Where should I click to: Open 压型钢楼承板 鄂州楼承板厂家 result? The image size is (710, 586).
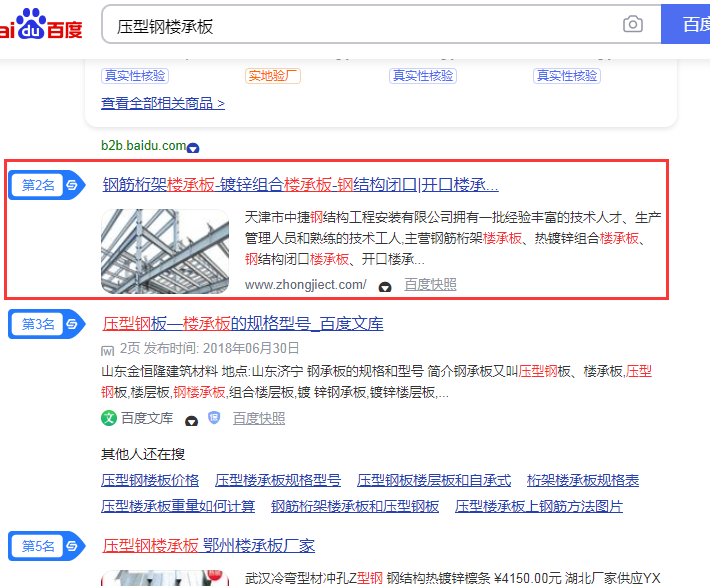coord(208,546)
